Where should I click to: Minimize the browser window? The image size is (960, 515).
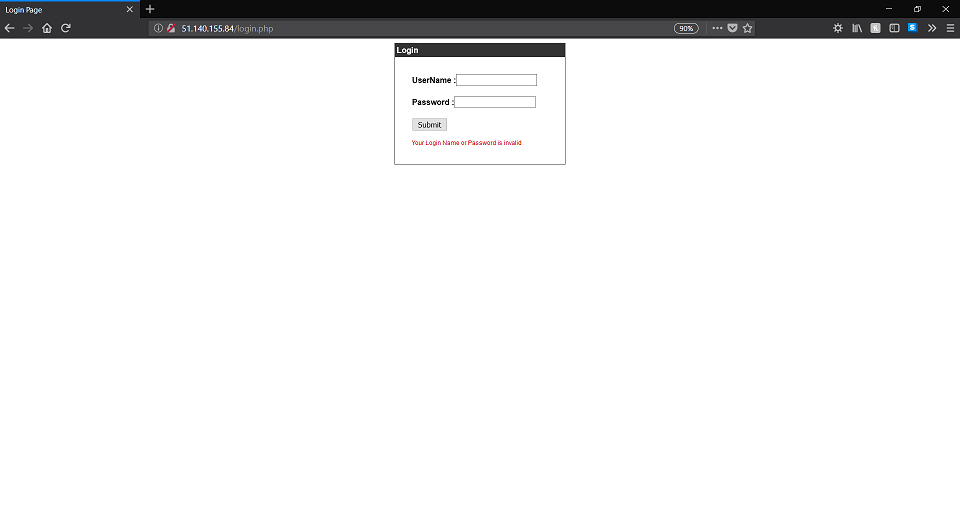tap(889, 9)
